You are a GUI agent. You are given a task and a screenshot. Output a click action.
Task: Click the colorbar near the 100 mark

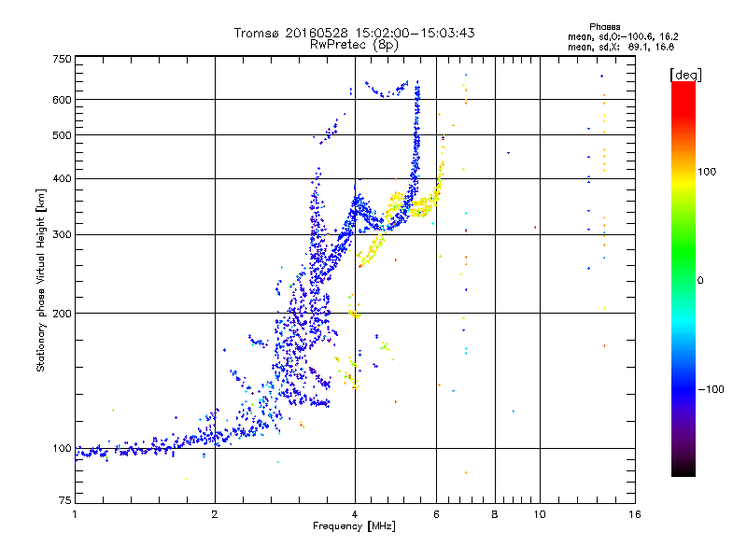coord(684,172)
